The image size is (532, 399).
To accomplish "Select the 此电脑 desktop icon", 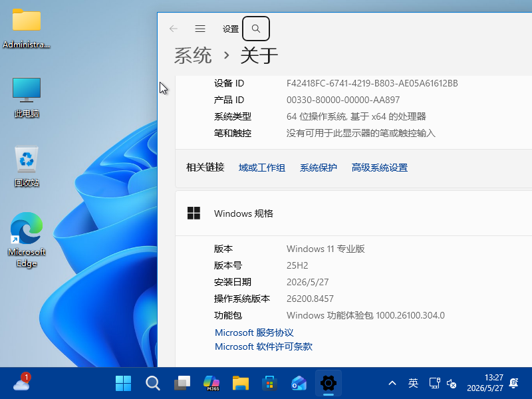I will [x=27, y=98].
